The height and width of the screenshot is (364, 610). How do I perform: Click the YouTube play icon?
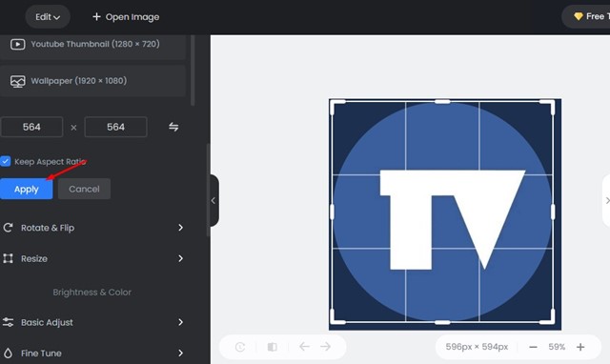click(x=18, y=45)
